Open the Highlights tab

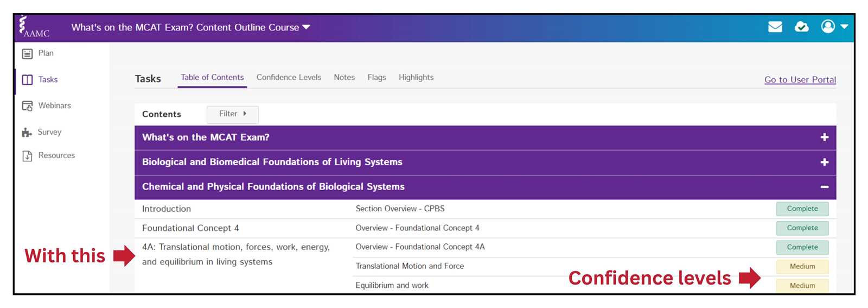pos(416,78)
